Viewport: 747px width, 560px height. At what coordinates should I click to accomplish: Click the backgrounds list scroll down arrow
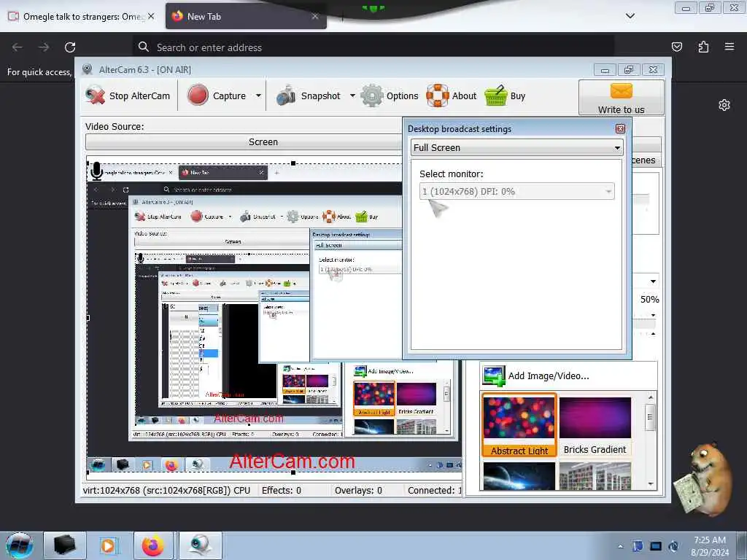point(651,484)
